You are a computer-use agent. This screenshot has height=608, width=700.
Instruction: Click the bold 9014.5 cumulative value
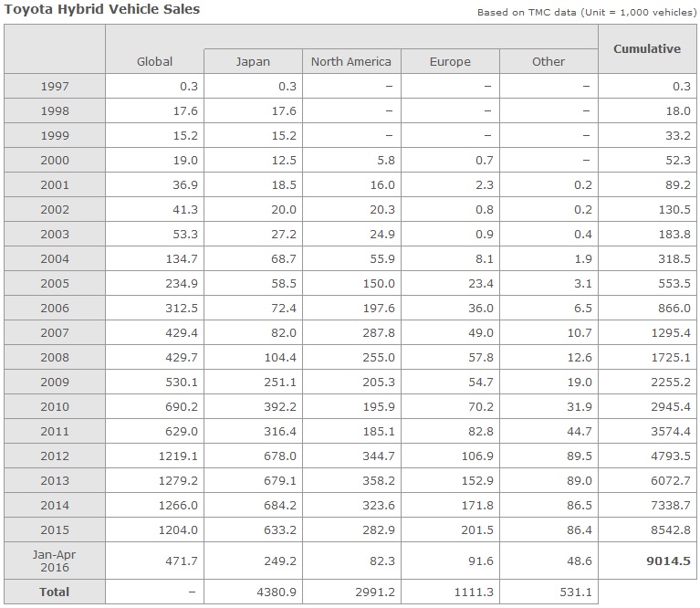(x=667, y=561)
